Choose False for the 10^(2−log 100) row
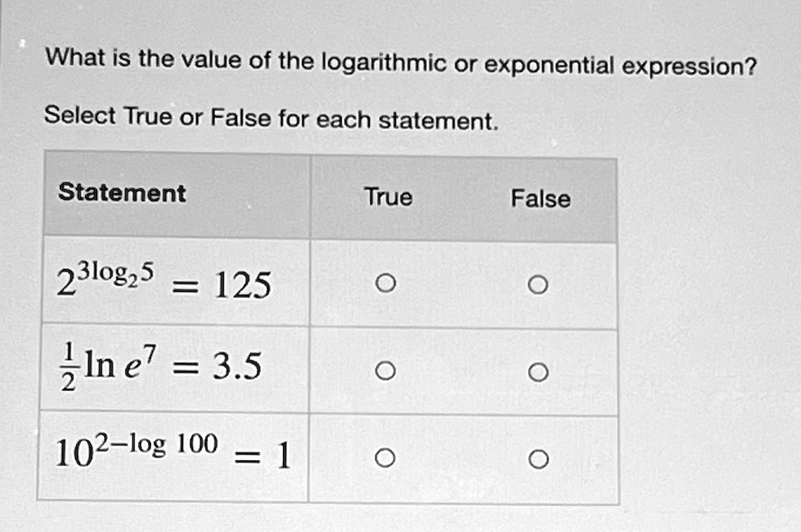Viewport: 801px width, 532px height. (x=537, y=460)
